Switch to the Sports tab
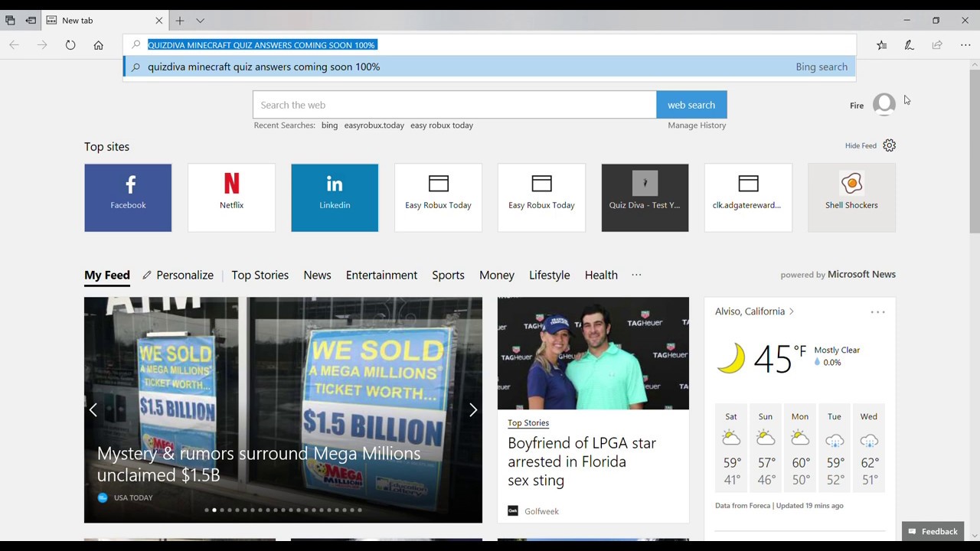This screenshot has width=980, height=551. click(x=448, y=275)
